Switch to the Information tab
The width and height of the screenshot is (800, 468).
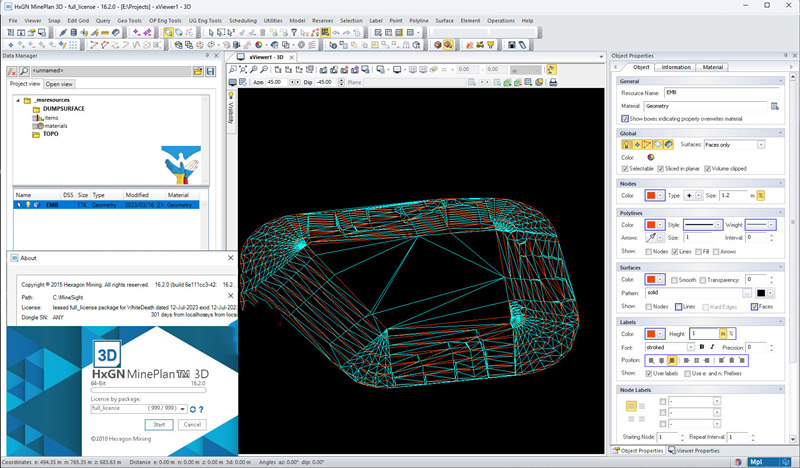676,67
